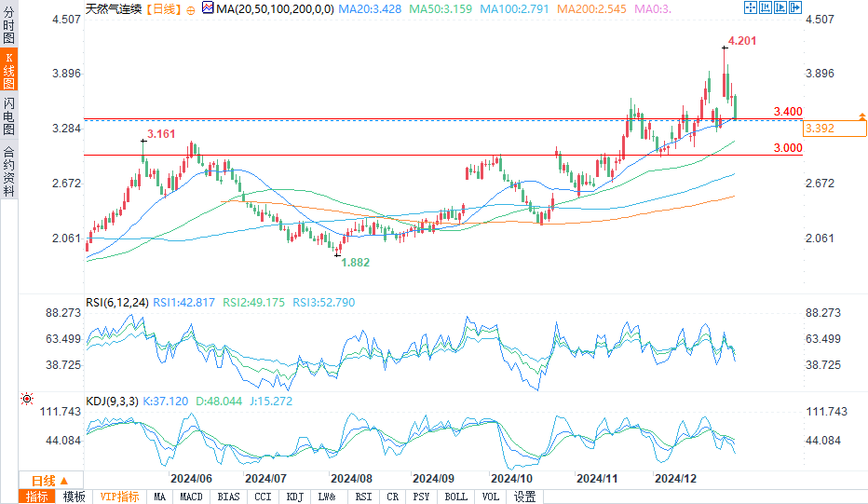Click the shrink chart axis icon
Viewport: 868px width, 504px height.
pyautogui.click(x=766, y=7)
